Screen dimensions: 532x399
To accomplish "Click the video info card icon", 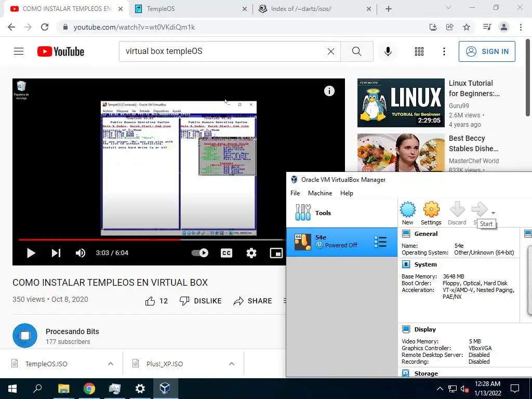I will tap(329, 91).
